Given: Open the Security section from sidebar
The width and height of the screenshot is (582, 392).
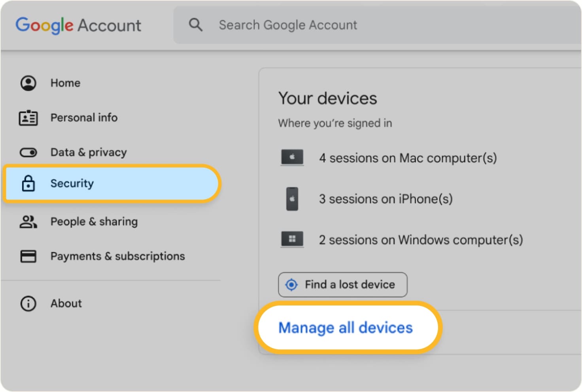Looking at the screenshot, I should tap(72, 183).
